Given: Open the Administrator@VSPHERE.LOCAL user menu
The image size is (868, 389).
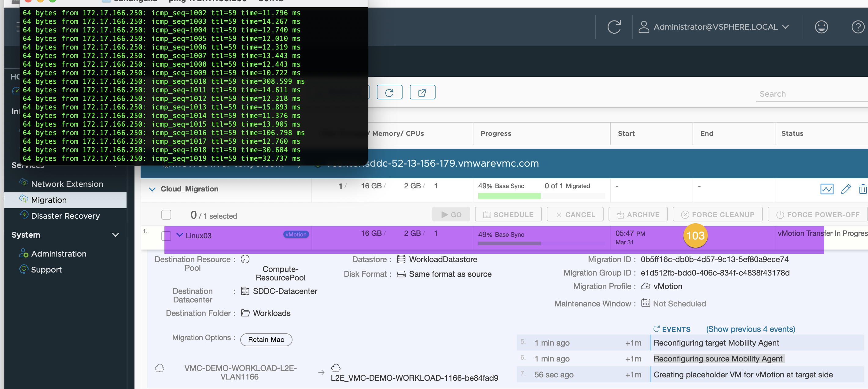Looking at the screenshot, I should (x=714, y=27).
